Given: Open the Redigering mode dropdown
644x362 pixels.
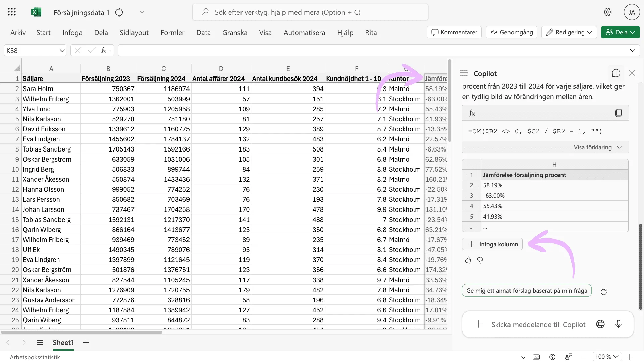Looking at the screenshot, I should 569,32.
